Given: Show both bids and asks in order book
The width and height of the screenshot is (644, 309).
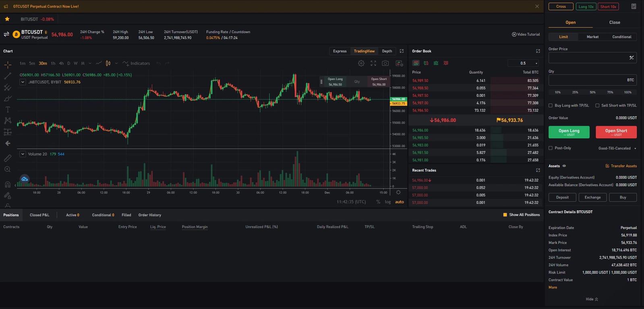Looking at the screenshot, I should click(416, 63).
